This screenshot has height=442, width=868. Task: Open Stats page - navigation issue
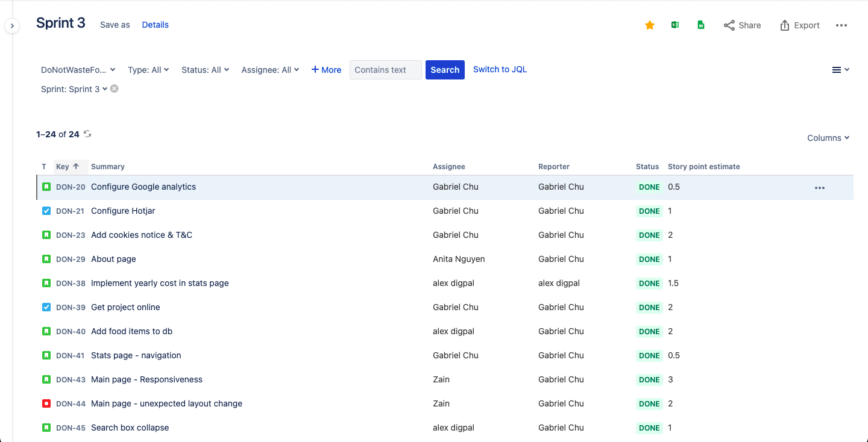[x=136, y=355]
